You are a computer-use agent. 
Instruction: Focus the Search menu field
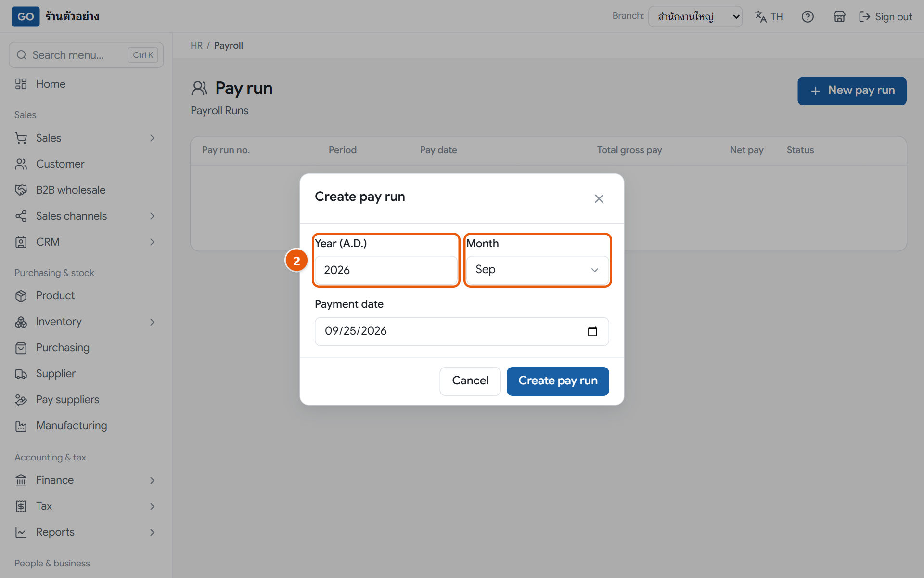(86, 55)
